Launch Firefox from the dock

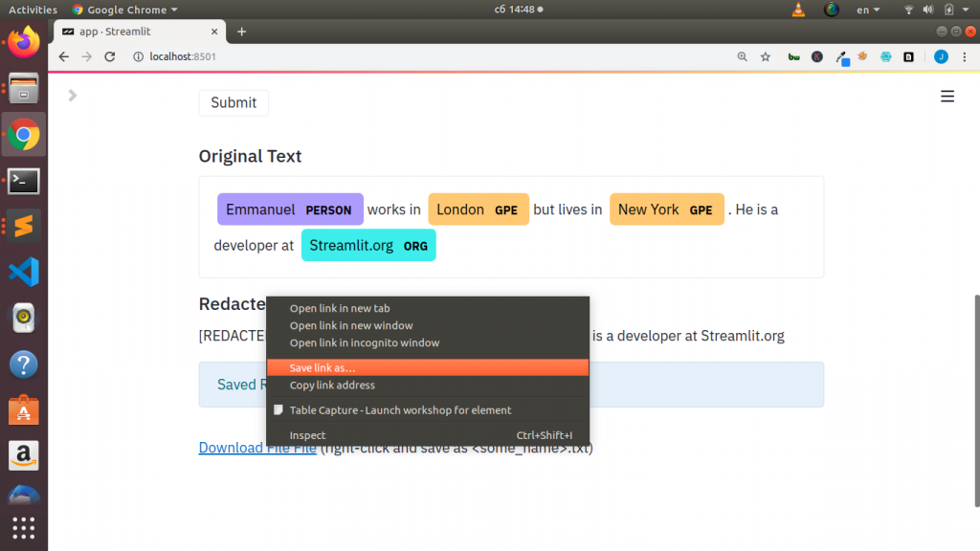tap(23, 42)
